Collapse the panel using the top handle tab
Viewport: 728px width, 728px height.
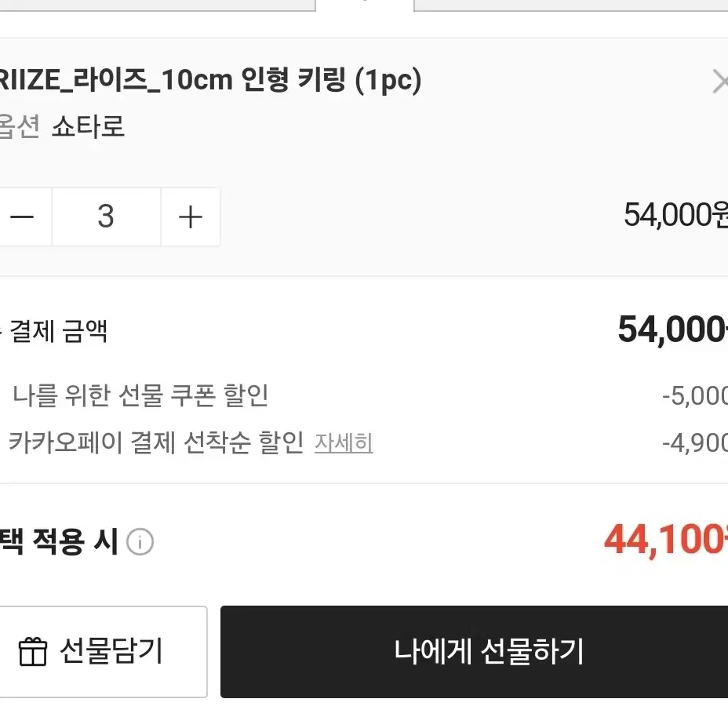(365, 5)
